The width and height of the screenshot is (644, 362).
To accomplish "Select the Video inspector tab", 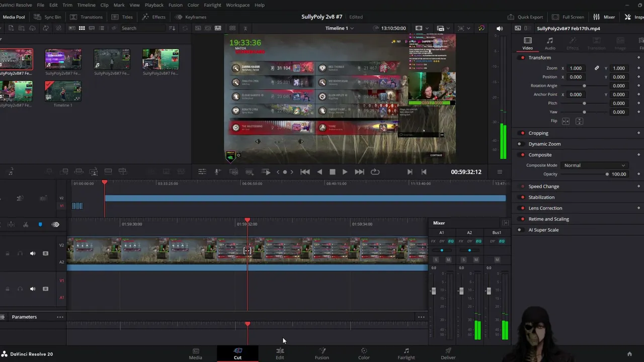I will pos(527,43).
